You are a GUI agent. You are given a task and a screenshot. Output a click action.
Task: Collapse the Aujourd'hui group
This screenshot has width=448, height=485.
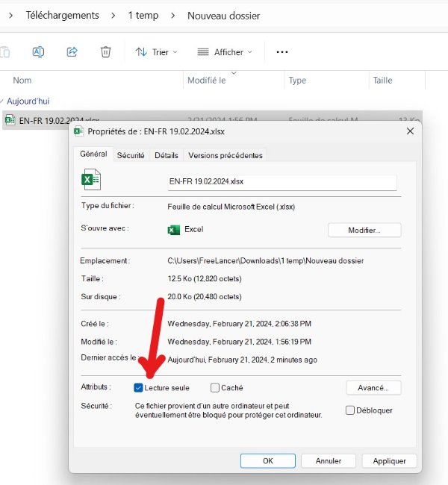click(x=3, y=101)
